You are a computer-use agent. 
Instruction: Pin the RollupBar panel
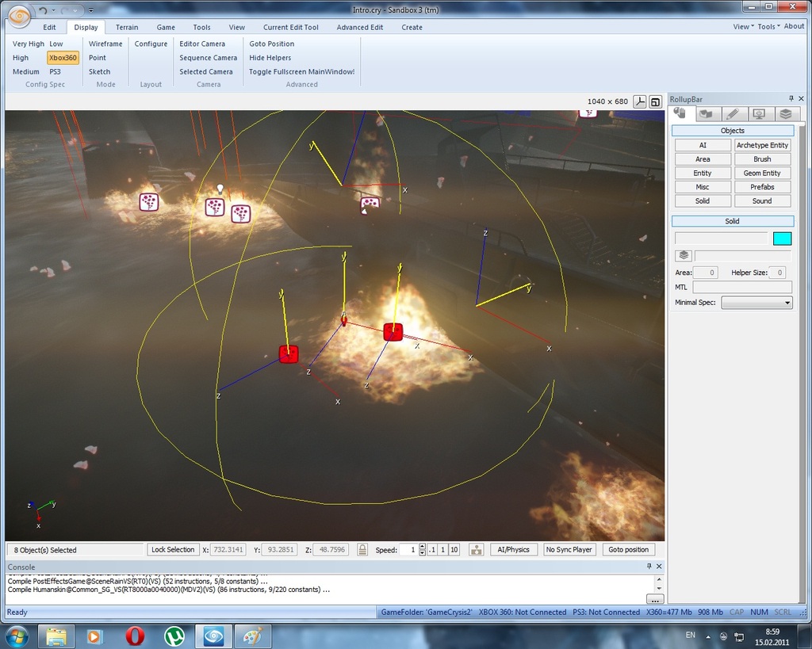[x=791, y=98]
